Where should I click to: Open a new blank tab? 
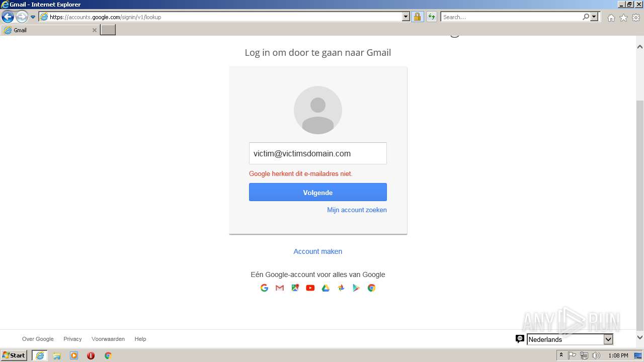point(108,30)
